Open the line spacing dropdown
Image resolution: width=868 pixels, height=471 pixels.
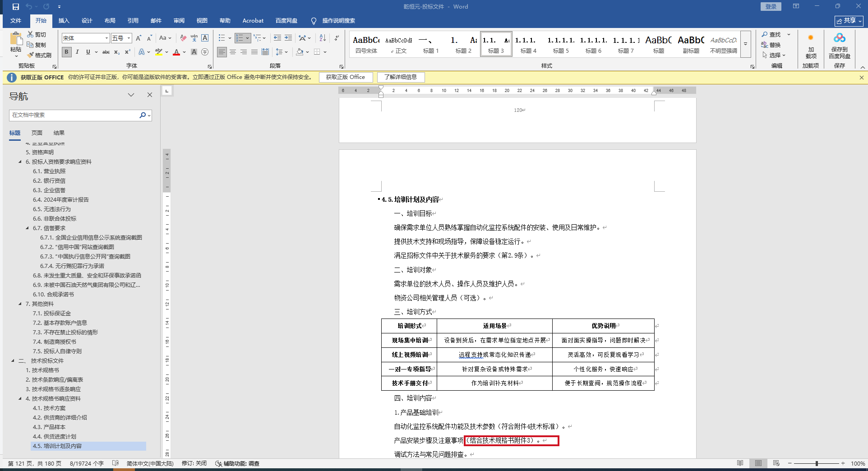point(282,52)
